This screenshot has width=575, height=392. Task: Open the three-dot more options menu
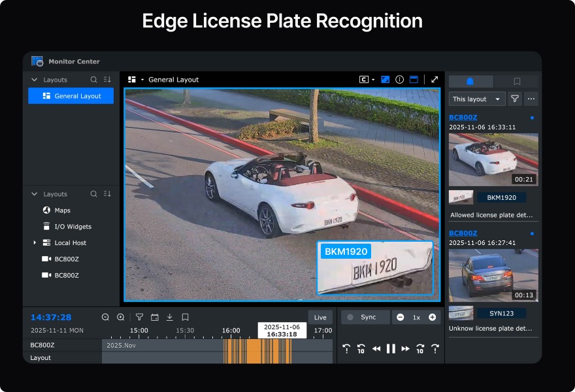click(x=531, y=99)
